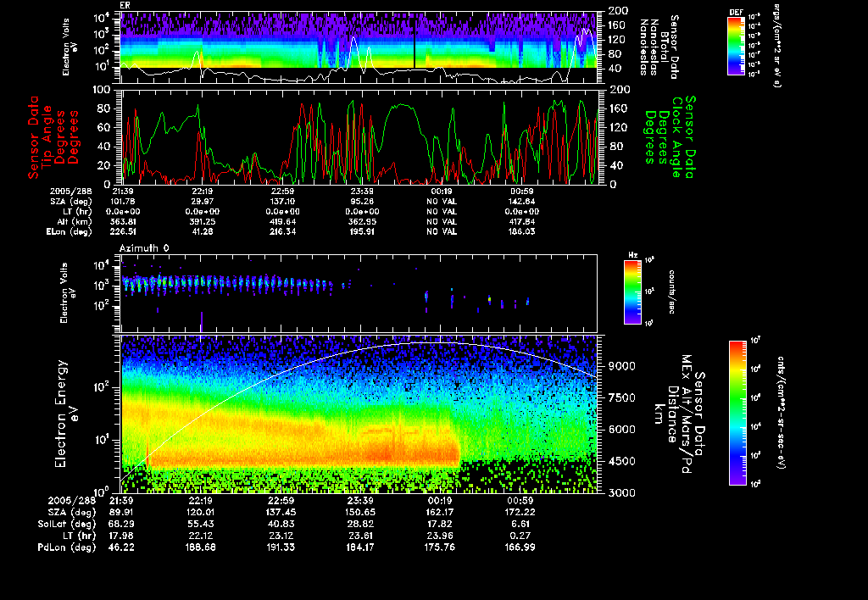Click the 4500 km distance axis tick label
The height and width of the screenshot is (600, 868).
tap(621, 461)
